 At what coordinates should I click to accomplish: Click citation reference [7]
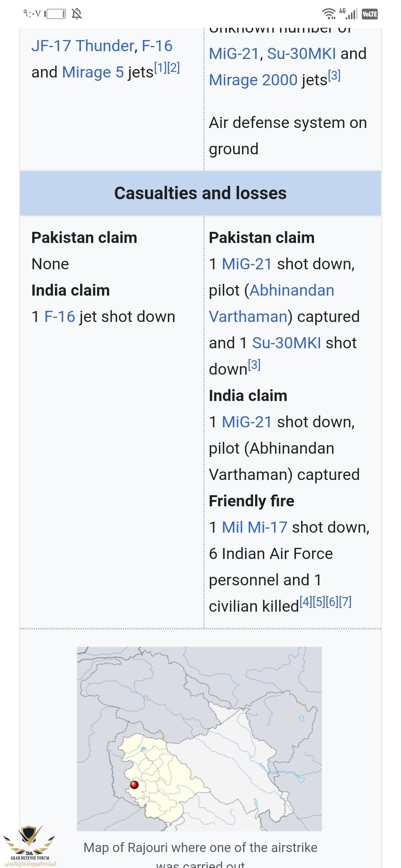click(x=345, y=602)
